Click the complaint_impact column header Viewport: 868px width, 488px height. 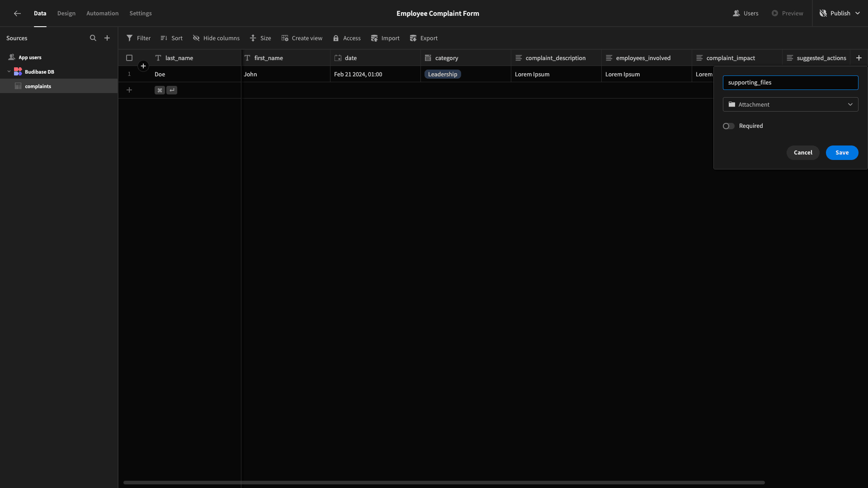click(x=737, y=58)
